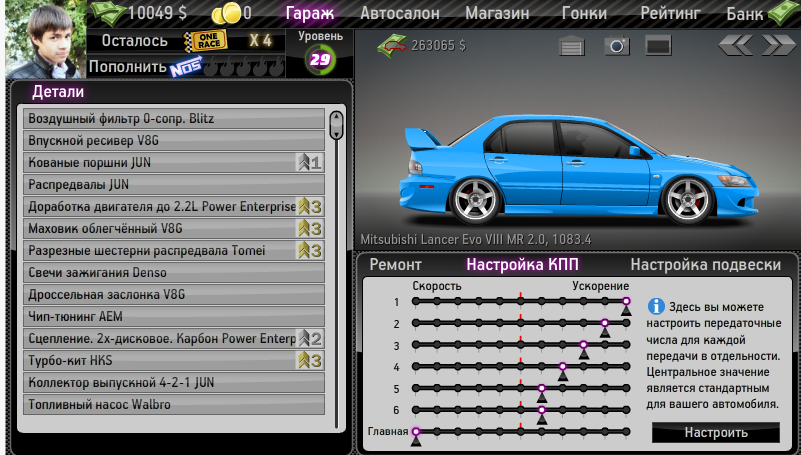This screenshot has width=801, height=455.
Task: Select the Настройка КПП tab
Action: coord(522,265)
